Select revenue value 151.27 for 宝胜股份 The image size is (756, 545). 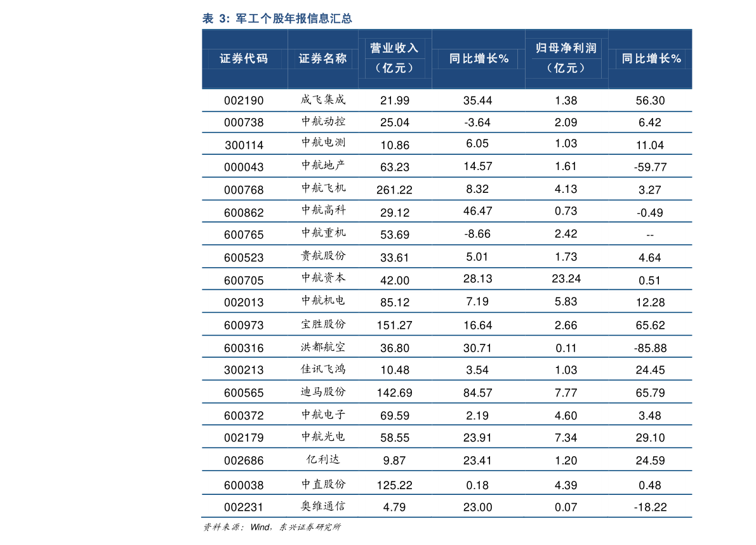pyautogui.click(x=394, y=325)
